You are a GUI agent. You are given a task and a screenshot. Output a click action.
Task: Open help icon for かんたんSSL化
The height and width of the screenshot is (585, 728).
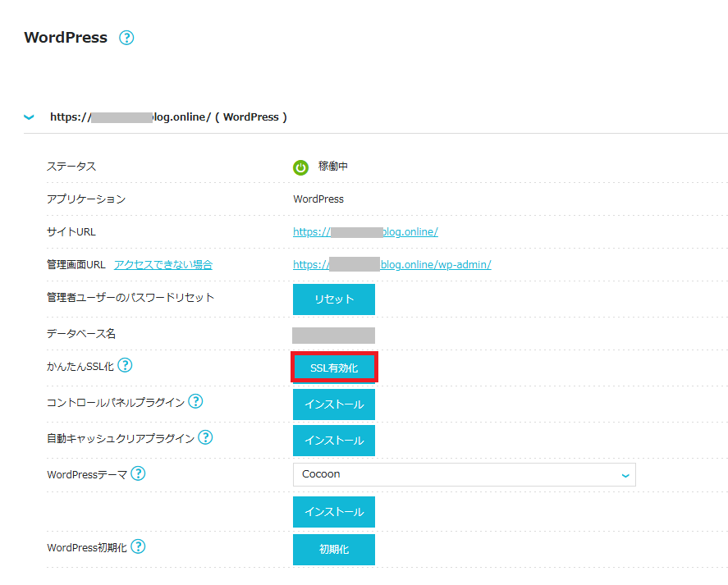point(125,365)
